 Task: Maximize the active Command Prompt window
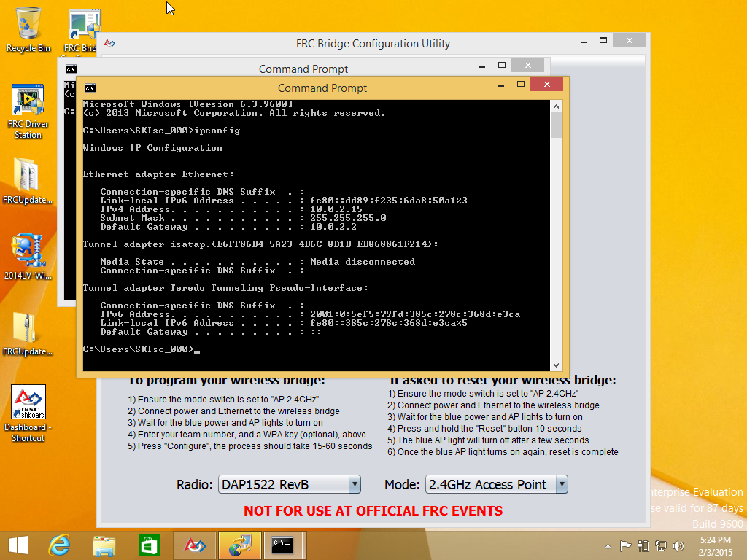coord(521,85)
